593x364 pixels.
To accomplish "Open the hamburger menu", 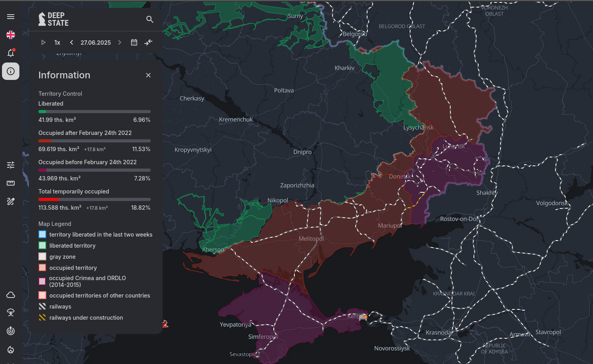I will [x=11, y=17].
